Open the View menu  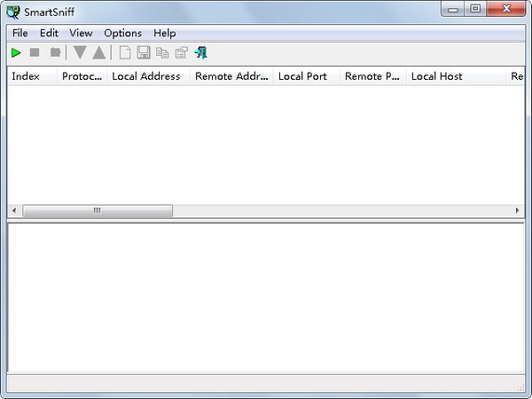[81, 34]
